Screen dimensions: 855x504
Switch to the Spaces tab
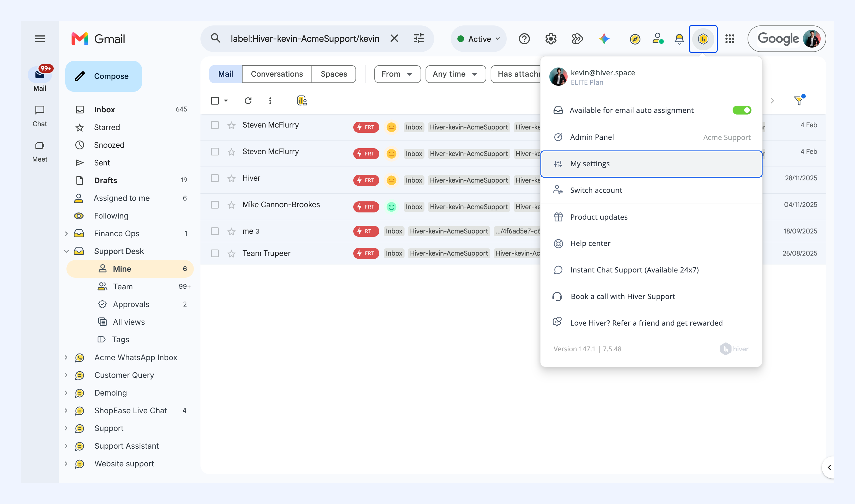(334, 74)
